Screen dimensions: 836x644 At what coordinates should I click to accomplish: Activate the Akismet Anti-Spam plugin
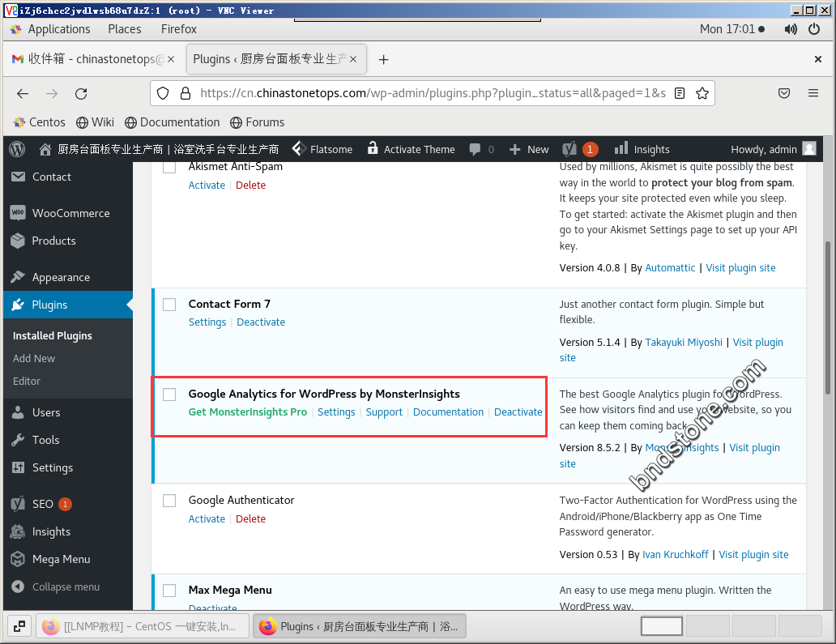(207, 186)
